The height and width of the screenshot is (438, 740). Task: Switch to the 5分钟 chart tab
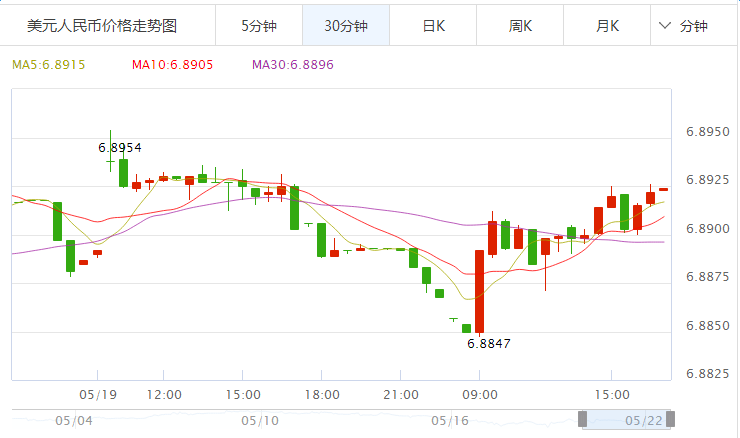pos(259,25)
